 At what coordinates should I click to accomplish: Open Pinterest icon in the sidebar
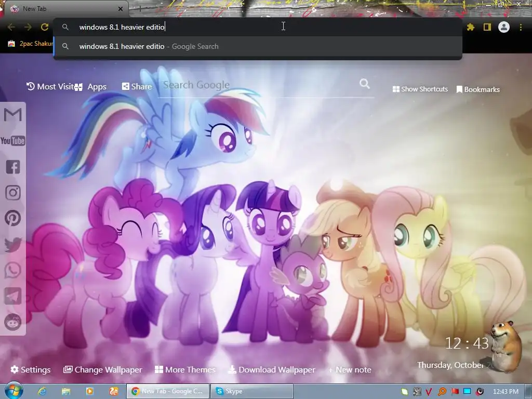pos(13,218)
